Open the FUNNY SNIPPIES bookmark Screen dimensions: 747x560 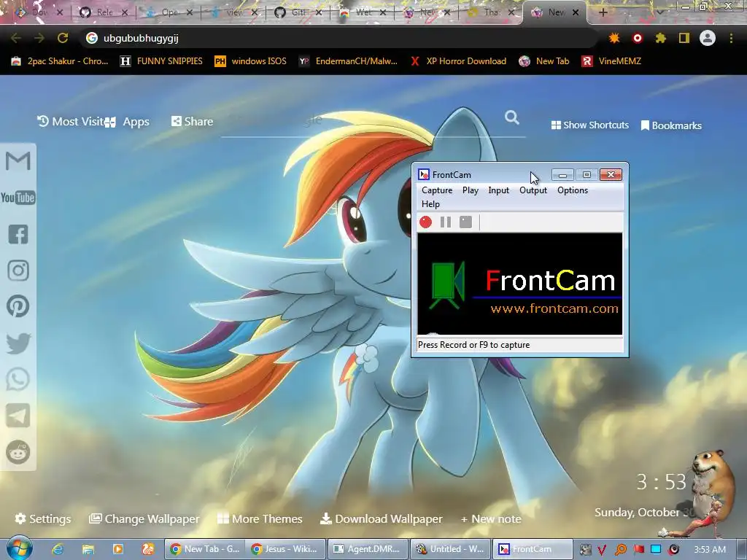click(x=161, y=61)
